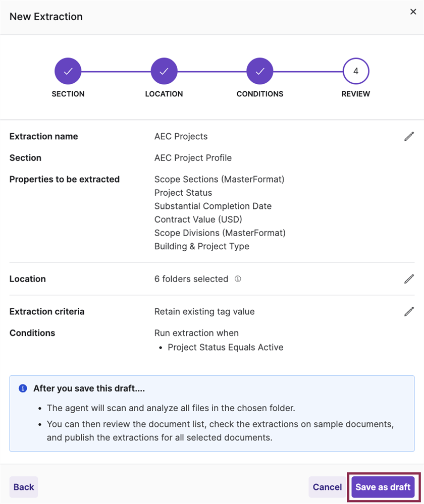This screenshot has height=504, width=424.
Task: Go to completed Section step circle
Action: click(68, 71)
